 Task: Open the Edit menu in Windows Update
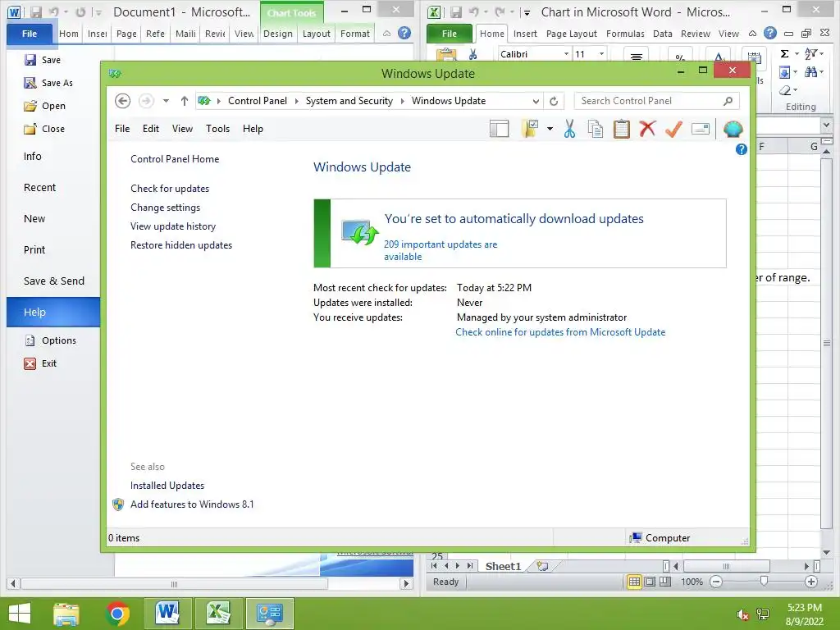(x=151, y=129)
